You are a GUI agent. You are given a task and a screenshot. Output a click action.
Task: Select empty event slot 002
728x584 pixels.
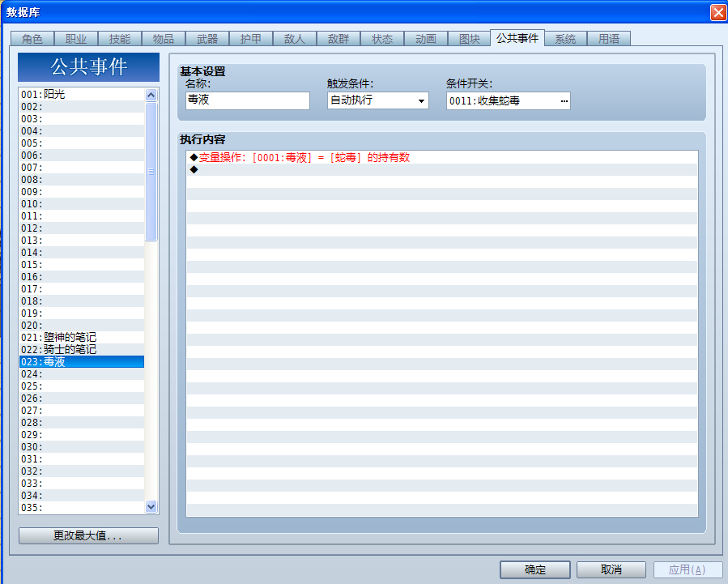tap(82, 106)
